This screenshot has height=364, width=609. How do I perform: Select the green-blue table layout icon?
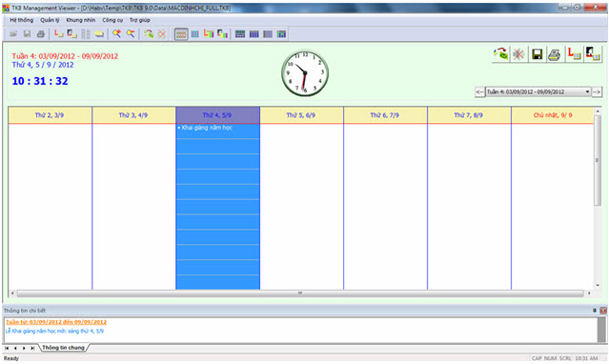281,34
